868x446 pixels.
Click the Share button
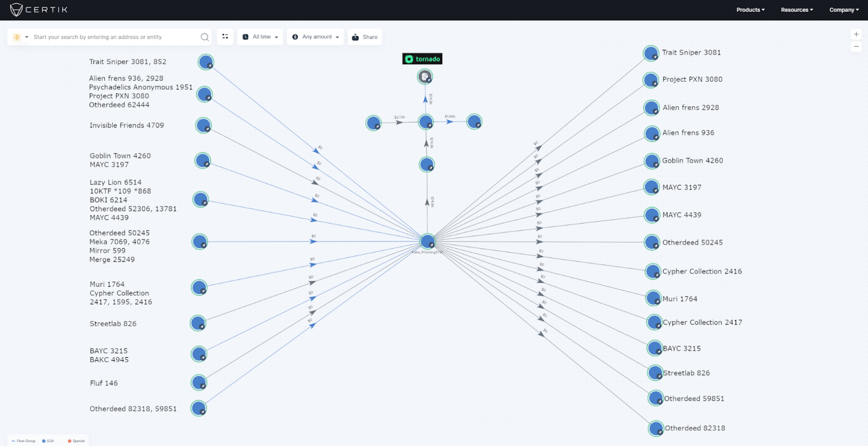coord(365,37)
